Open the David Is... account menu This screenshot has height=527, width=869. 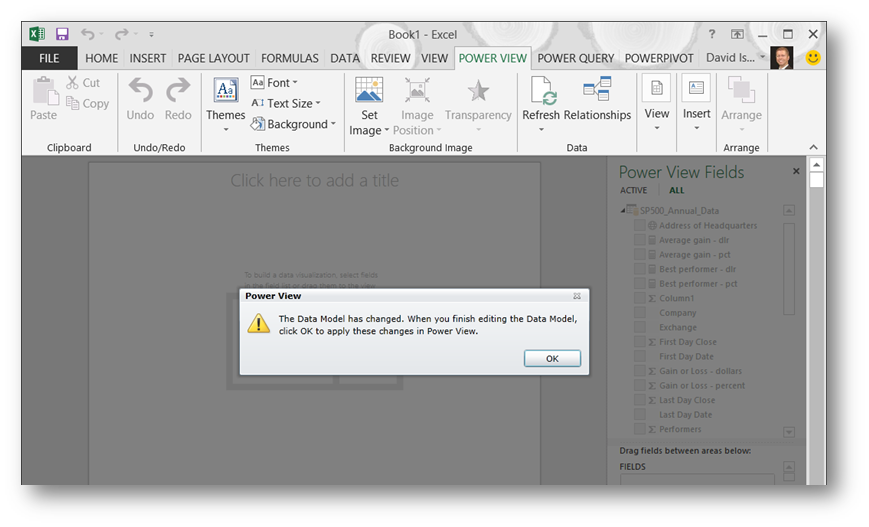735,58
